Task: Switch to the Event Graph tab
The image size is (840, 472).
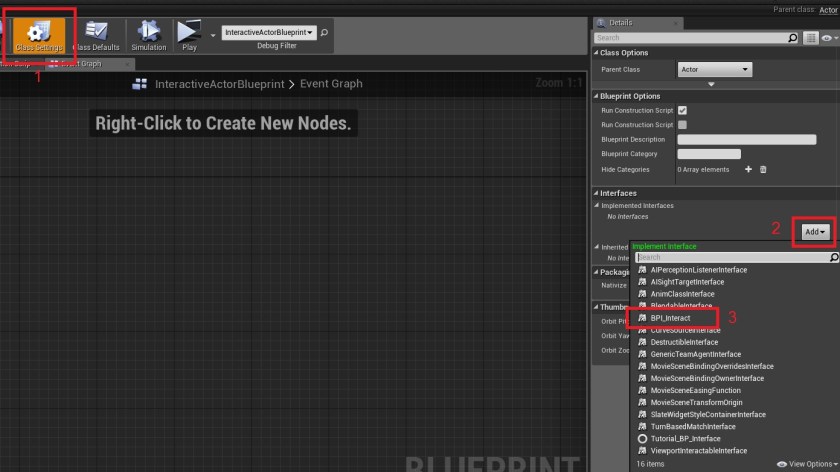Action: pos(80,64)
